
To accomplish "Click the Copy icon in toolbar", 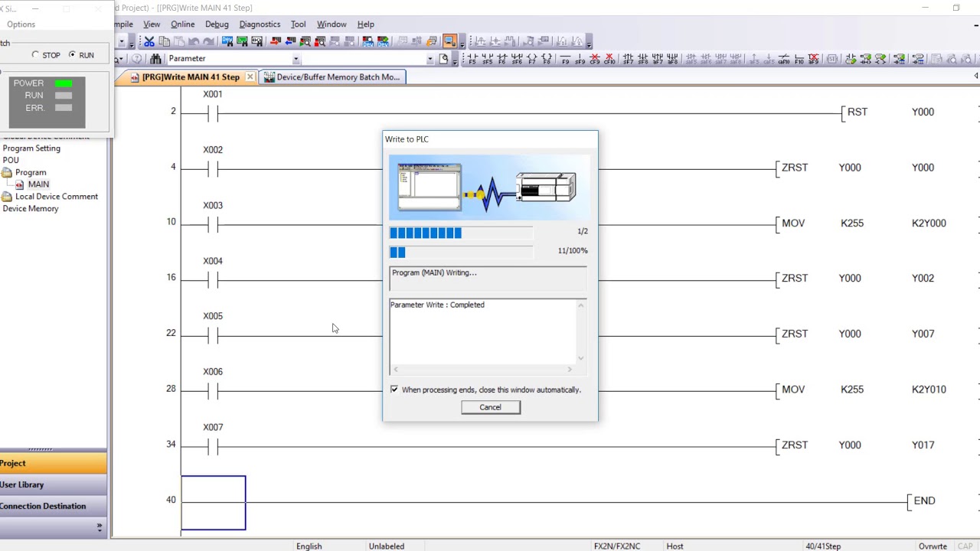I will (164, 41).
